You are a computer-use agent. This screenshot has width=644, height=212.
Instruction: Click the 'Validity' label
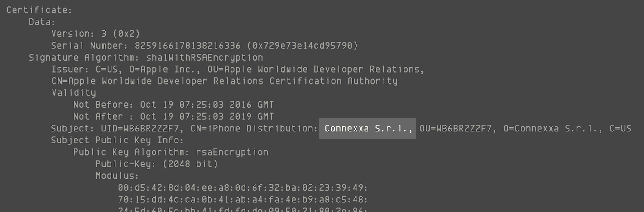pos(74,93)
